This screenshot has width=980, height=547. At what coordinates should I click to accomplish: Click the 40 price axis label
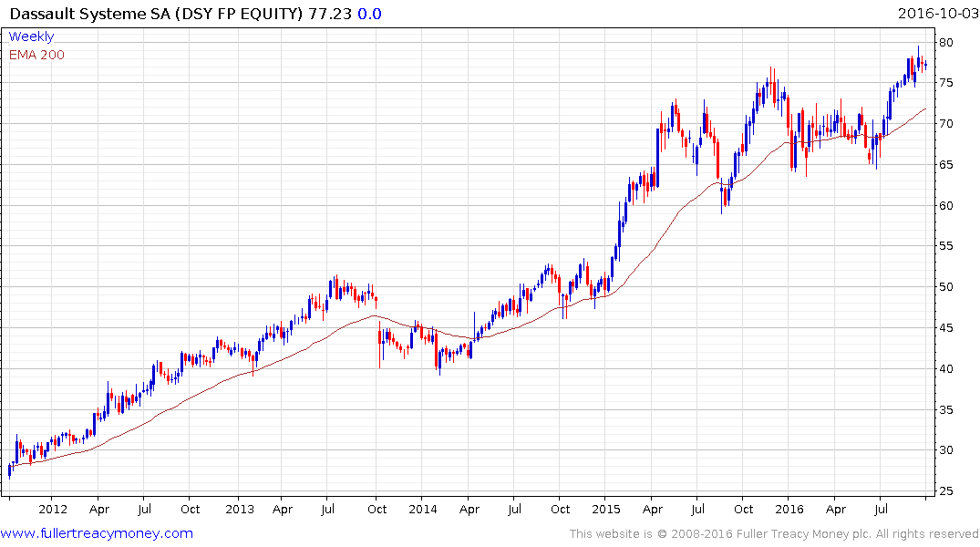946,369
